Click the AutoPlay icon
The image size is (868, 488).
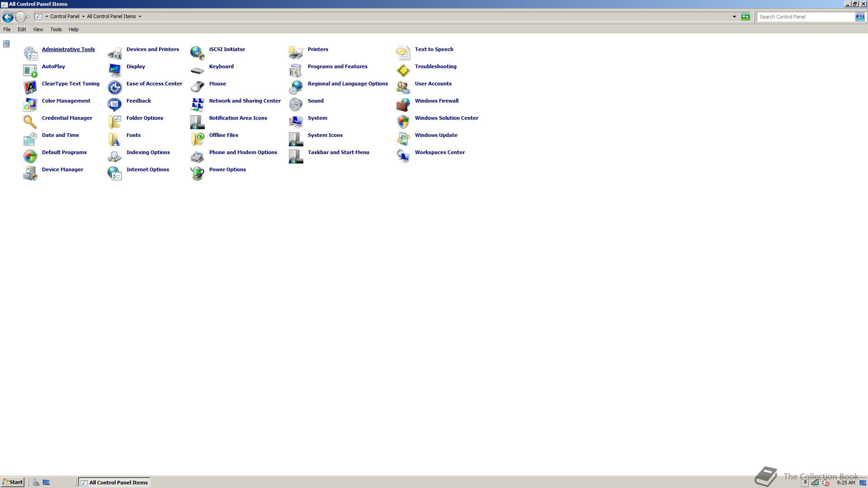30,70
